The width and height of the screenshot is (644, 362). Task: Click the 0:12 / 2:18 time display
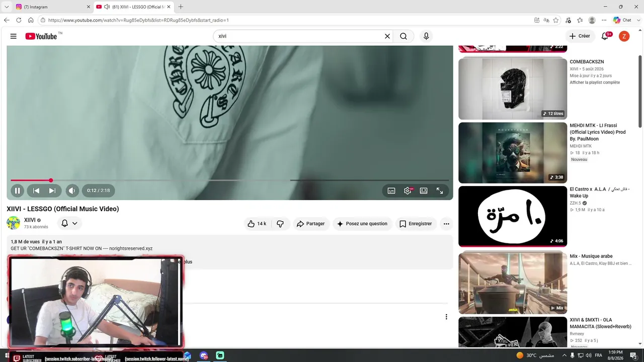coord(99,191)
